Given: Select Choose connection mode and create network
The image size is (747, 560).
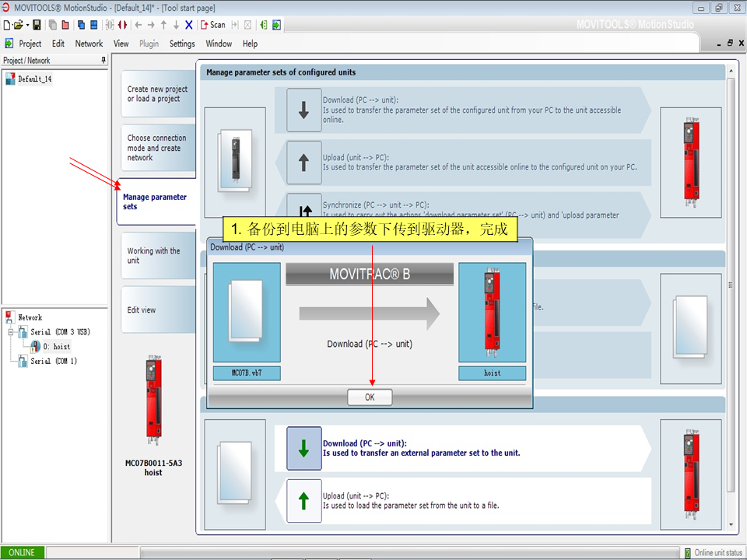Looking at the screenshot, I should point(156,148).
